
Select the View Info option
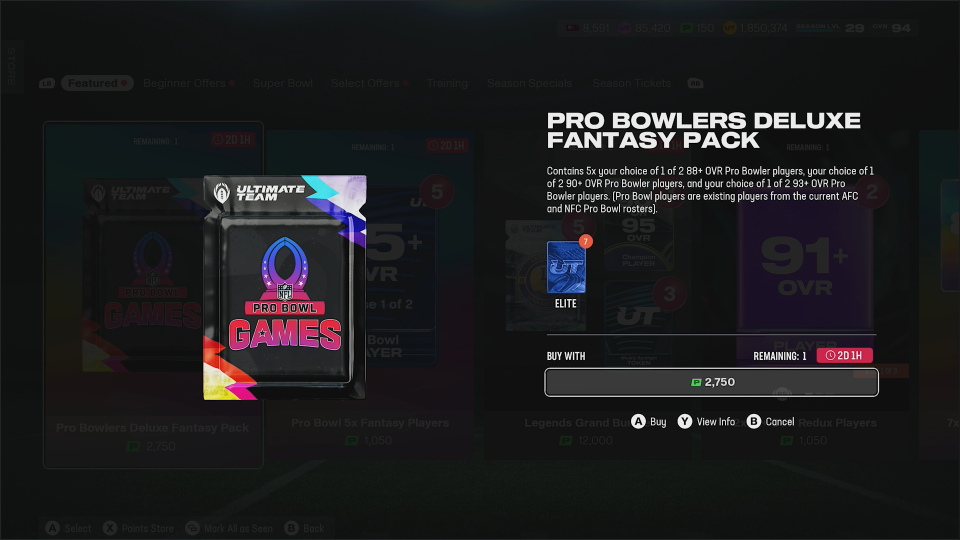(x=715, y=422)
